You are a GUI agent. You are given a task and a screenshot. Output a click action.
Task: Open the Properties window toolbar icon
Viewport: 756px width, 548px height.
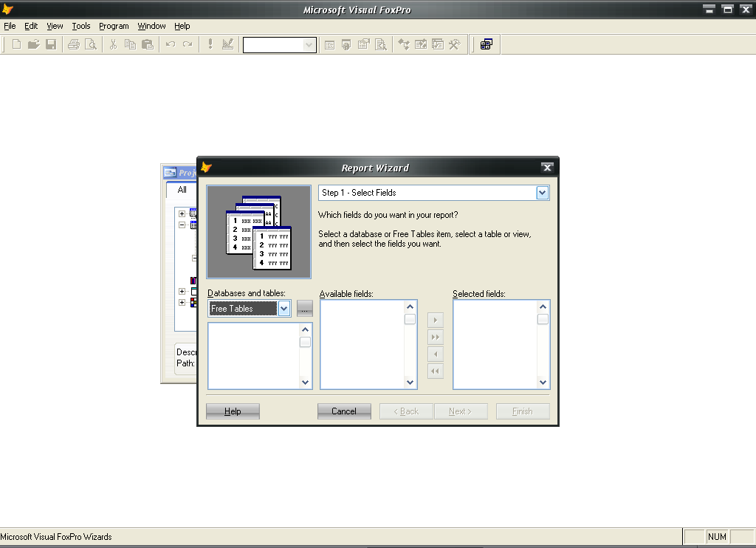click(363, 45)
